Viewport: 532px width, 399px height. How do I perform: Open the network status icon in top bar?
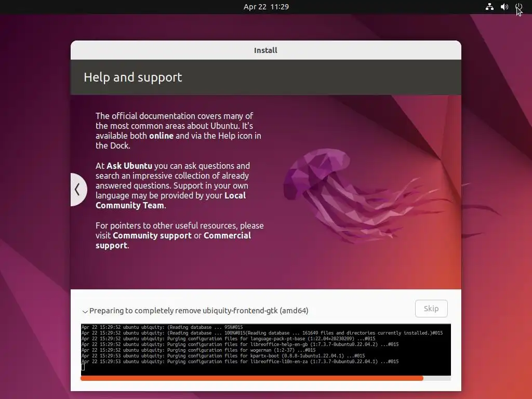489,7
